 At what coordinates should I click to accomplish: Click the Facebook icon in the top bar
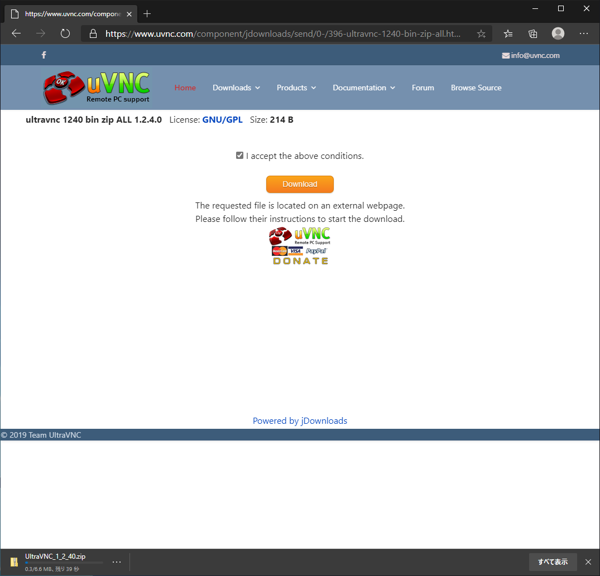pos(44,55)
